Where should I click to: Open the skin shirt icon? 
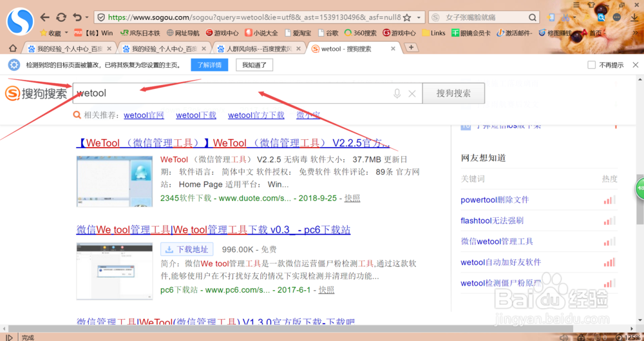click(591, 5)
